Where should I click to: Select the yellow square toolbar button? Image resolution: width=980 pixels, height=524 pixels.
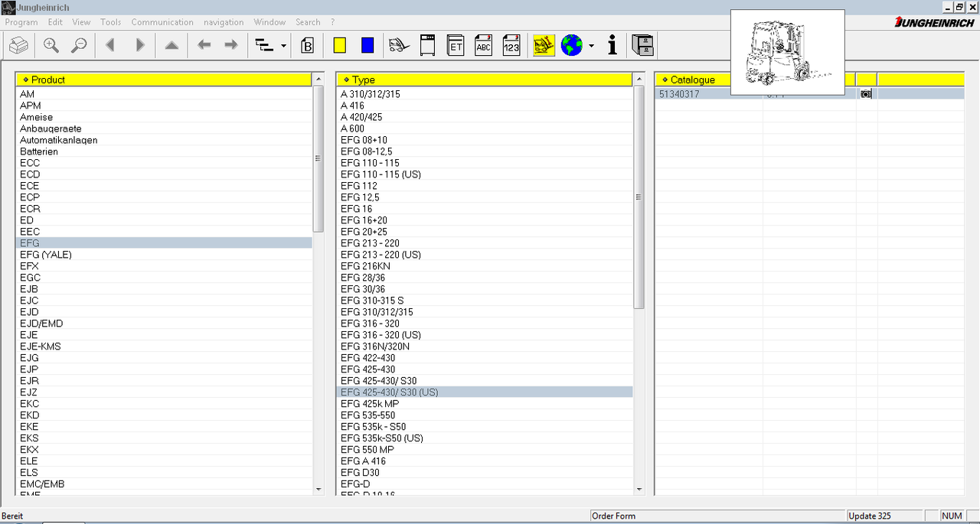click(340, 46)
